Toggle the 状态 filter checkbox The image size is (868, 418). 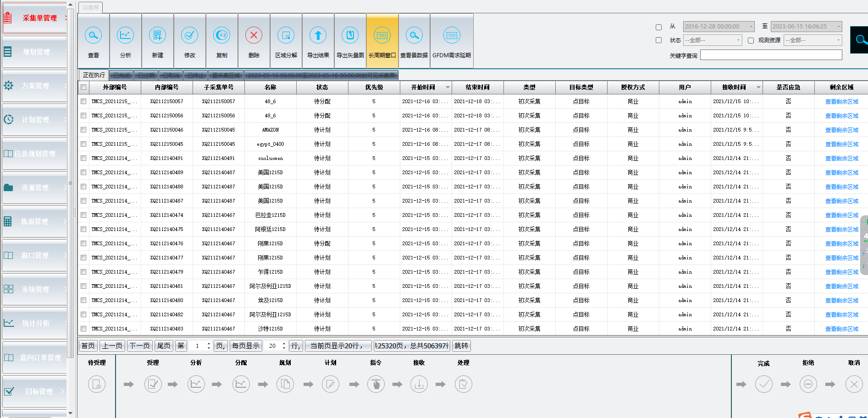(x=658, y=40)
